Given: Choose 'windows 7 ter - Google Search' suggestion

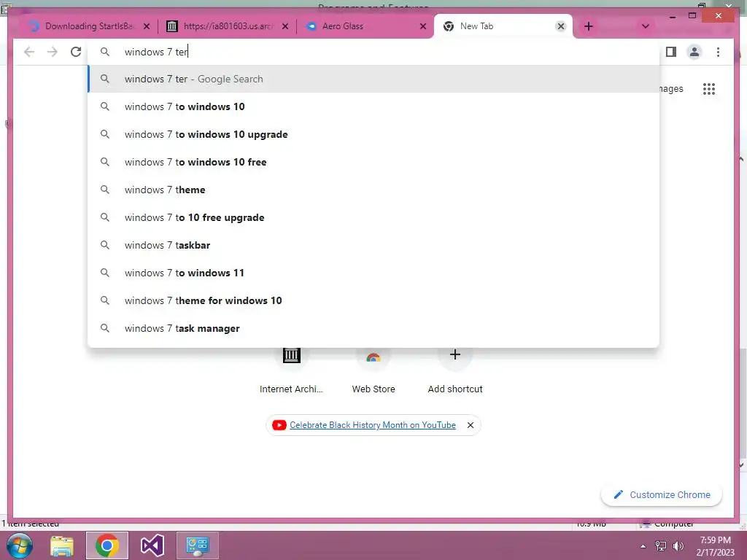Looking at the screenshot, I should point(374,79).
